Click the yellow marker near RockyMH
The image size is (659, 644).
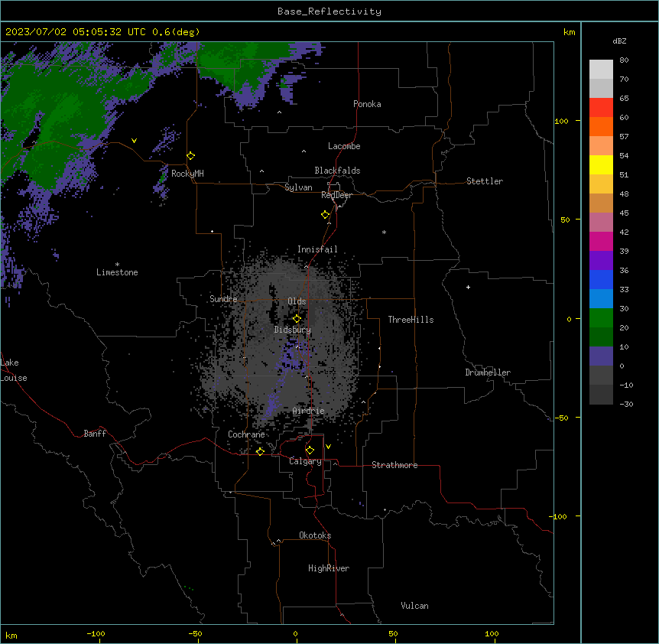coord(191,156)
